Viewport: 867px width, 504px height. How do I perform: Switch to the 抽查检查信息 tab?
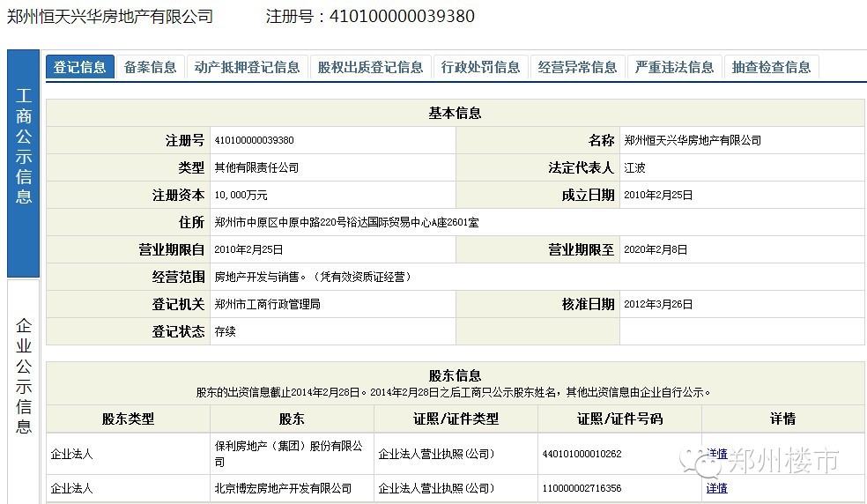[x=771, y=67]
